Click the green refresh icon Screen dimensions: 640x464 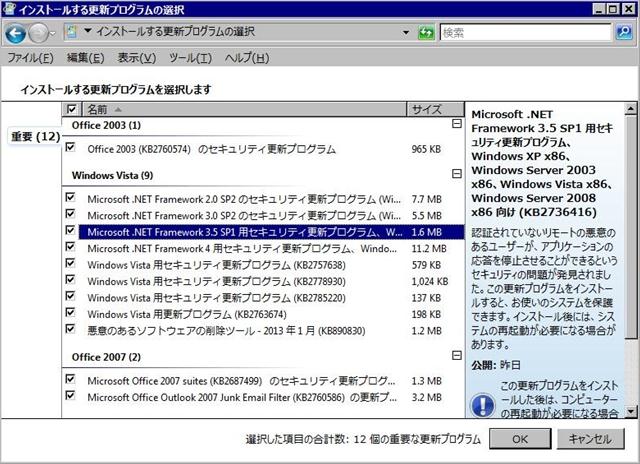tap(426, 33)
